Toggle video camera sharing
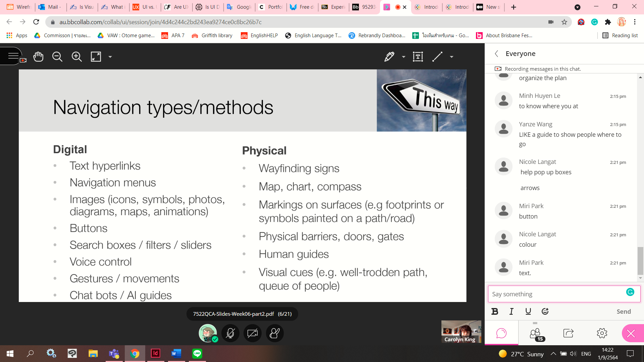The image size is (644, 362). [252, 333]
